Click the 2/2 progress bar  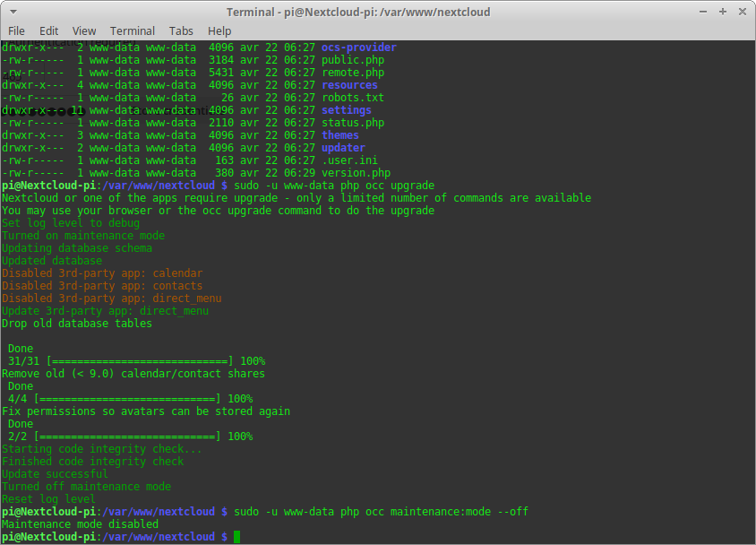pos(127,436)
